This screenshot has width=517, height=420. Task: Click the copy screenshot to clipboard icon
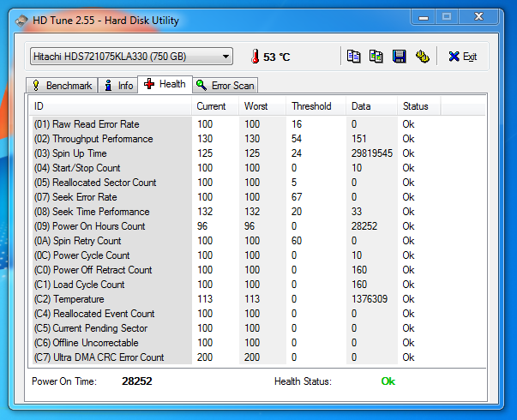click(x=376, y=57)
